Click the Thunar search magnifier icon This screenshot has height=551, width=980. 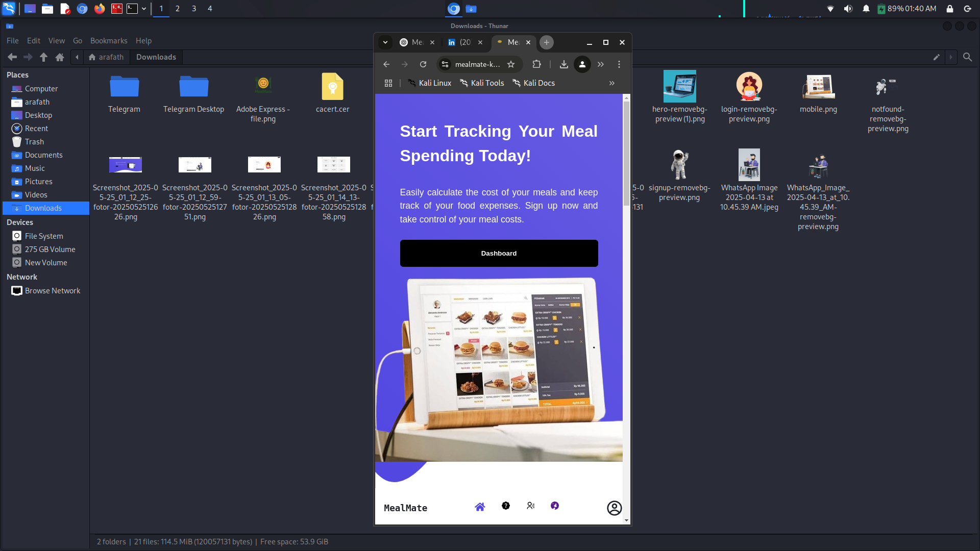tap(967, 57)
